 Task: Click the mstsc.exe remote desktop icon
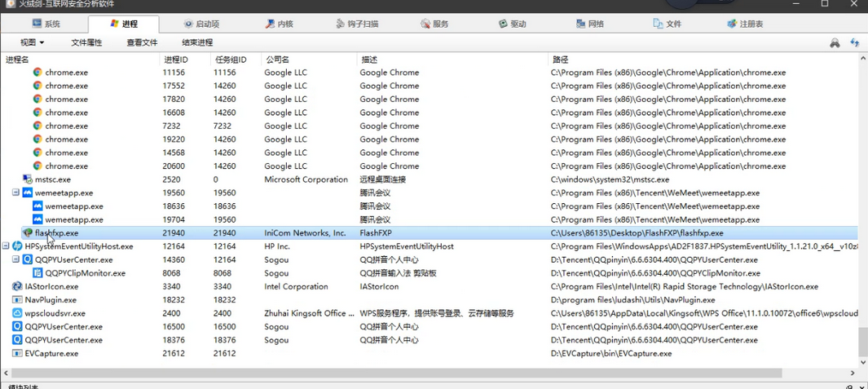(28, 179)
